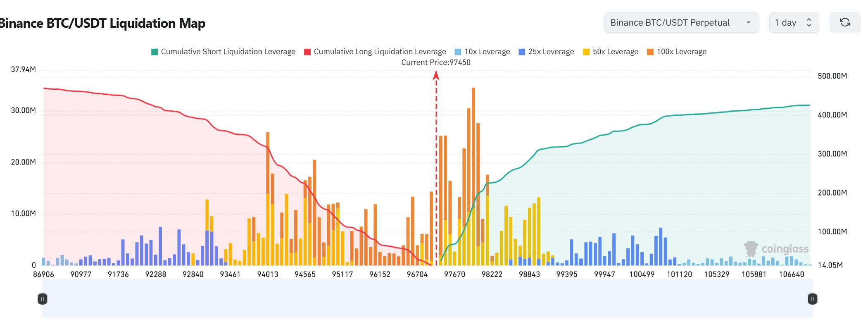This screenshot has height=334, width=868.
Task: Toggle Cumulative Long Liquidation Leverage legend
Action: coord(375,52)
